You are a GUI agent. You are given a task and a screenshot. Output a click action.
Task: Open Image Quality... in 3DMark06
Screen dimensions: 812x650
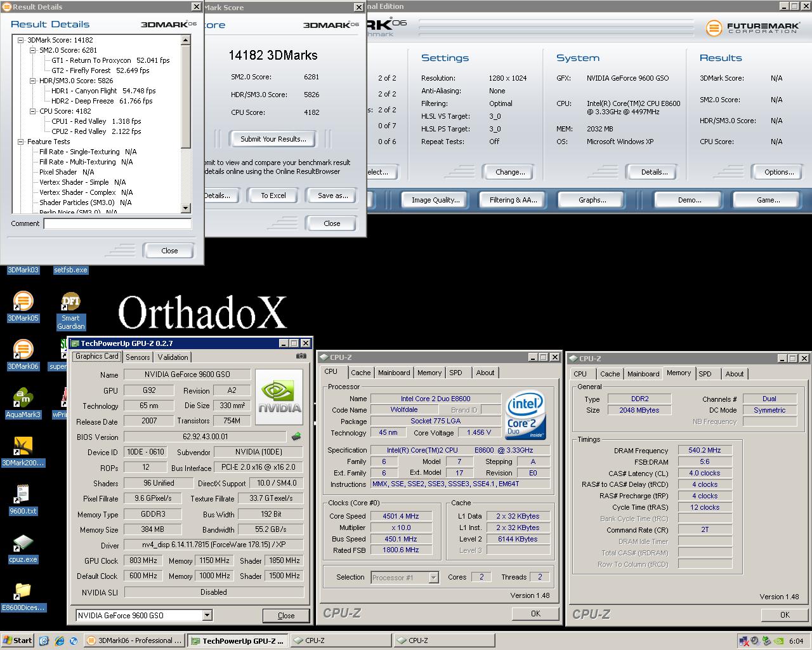click(435, 200)
